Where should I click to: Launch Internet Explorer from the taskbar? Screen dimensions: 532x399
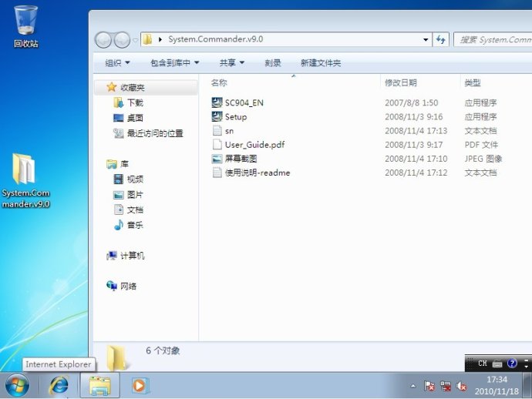(59, 385)
